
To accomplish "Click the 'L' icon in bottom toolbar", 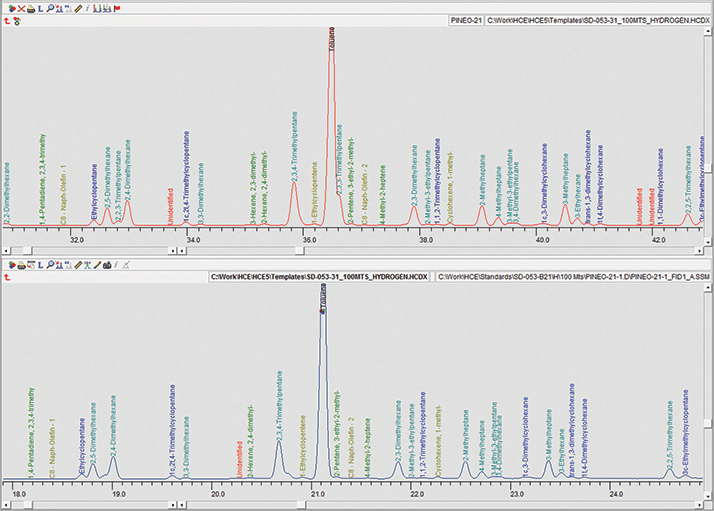I will (40, 265).
